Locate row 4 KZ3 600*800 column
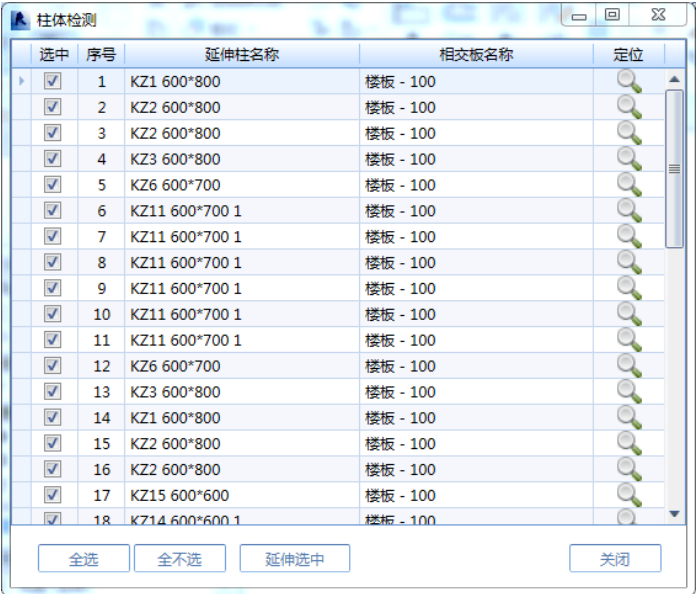Image resolution: width=696 pixels, height=594 pixels. click(629, 159)
